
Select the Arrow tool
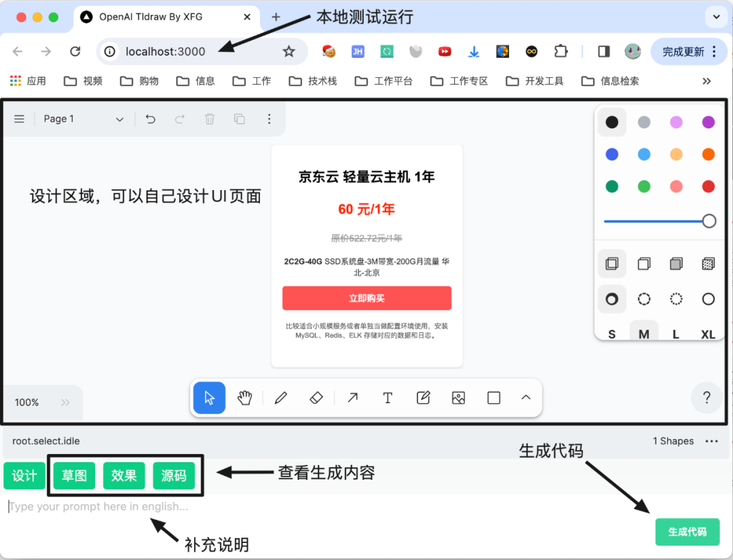352,398
